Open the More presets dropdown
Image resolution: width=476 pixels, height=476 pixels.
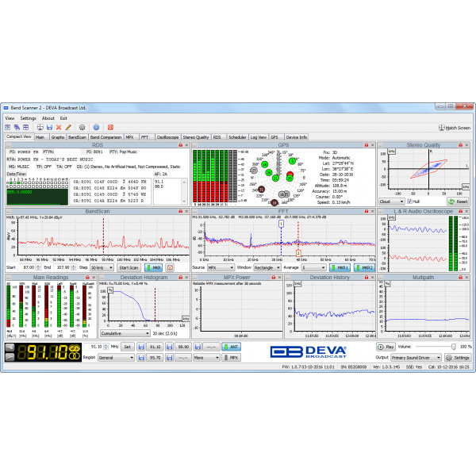tap(206, 358)
